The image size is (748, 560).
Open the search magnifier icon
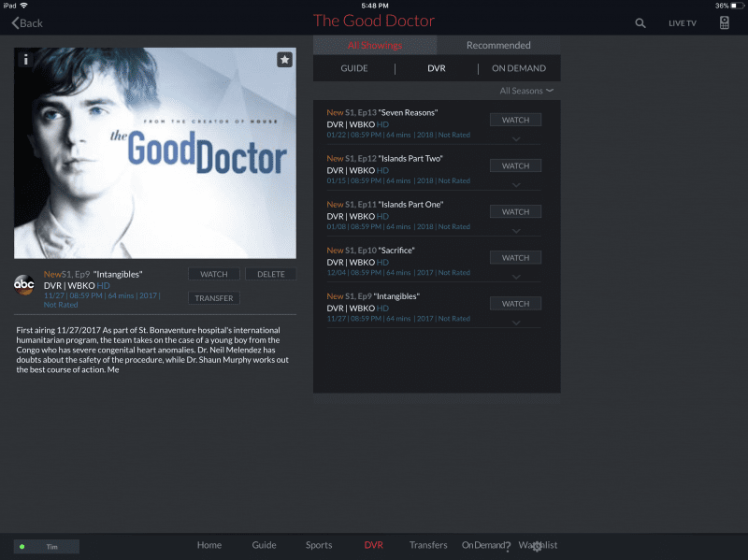tap(640, 22)
